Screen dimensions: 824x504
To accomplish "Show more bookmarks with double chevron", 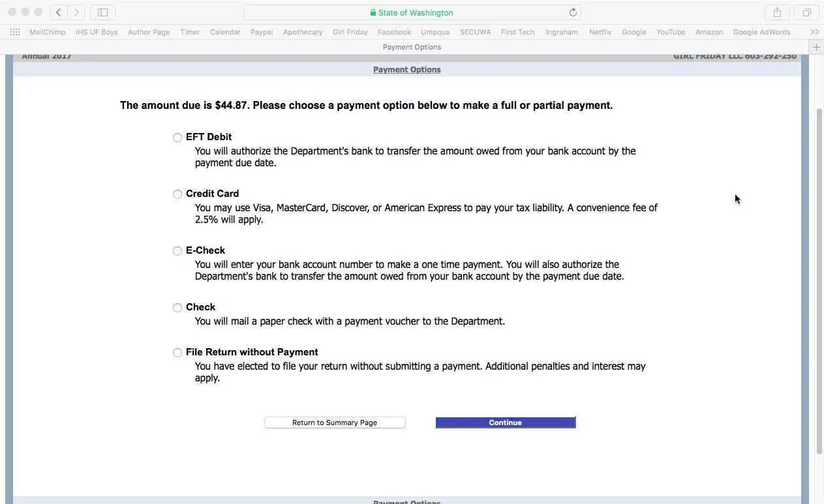I will (x=814, y=32).
